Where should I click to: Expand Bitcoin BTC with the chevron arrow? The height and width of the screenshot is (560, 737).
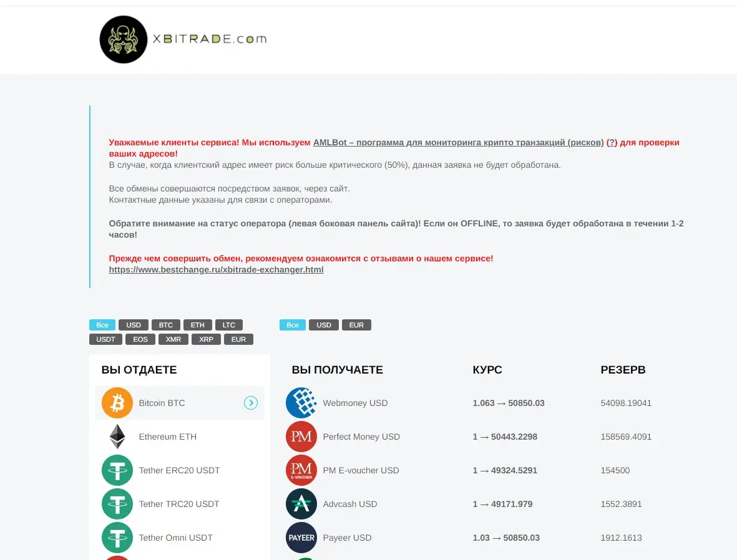pos(251,403)
